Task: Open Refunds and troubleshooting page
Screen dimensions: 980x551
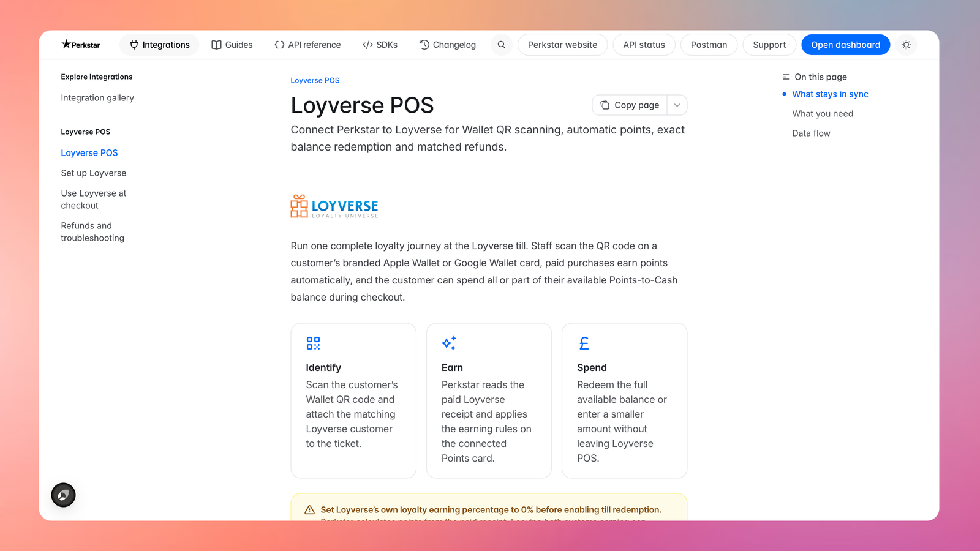Action: pos(92,232)
